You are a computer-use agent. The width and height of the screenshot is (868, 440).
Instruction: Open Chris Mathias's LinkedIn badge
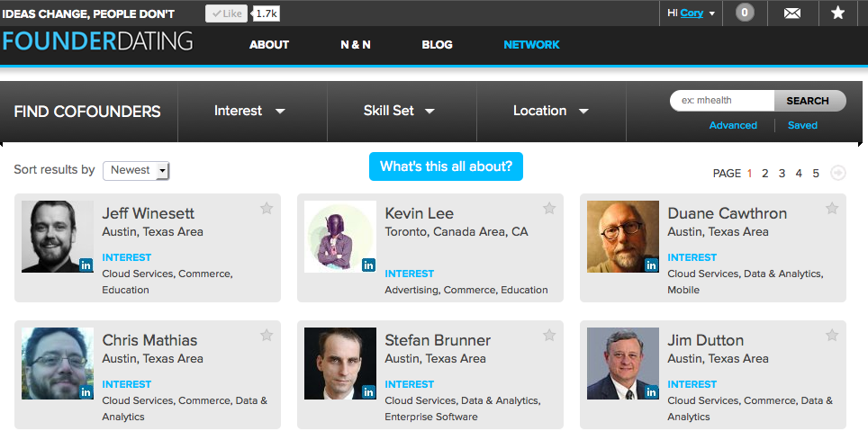click(86, 391)
